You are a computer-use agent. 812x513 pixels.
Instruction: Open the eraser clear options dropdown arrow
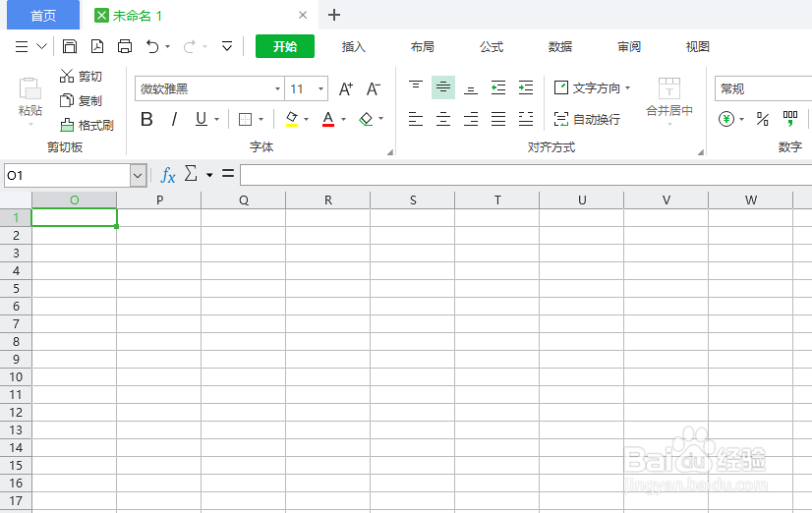381,119
